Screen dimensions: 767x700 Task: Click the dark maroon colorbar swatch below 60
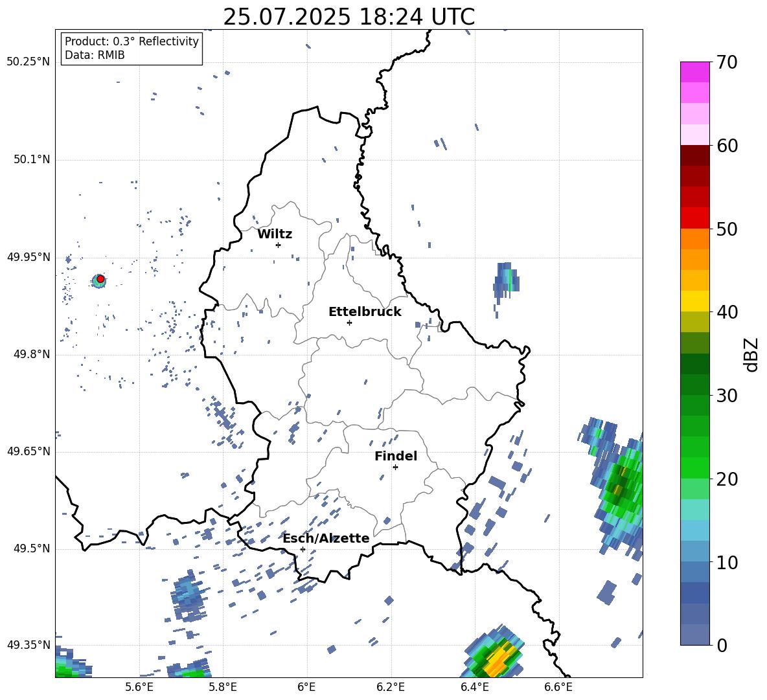coord(694,155)
